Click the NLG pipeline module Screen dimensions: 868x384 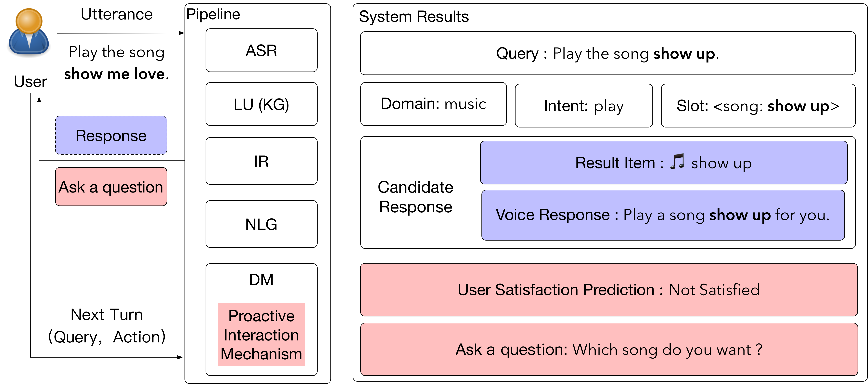262,224
